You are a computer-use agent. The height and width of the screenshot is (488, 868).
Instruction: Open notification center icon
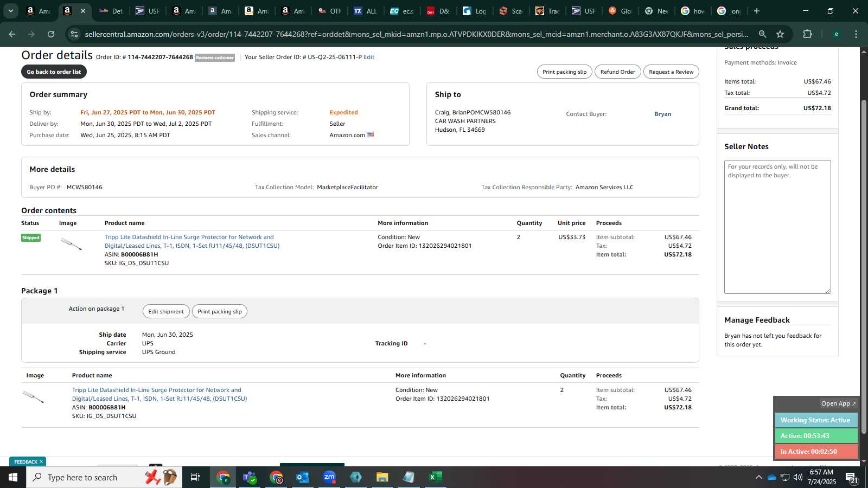click(852, 478)
